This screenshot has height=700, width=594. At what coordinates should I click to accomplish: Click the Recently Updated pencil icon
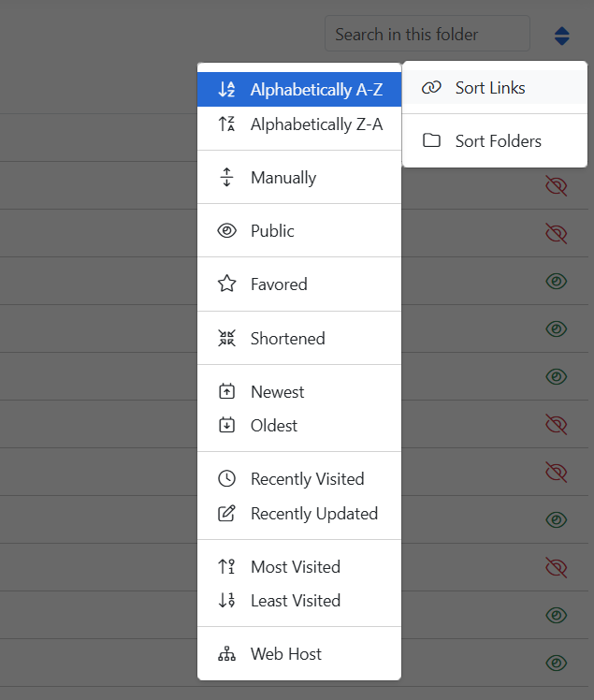[x=226, y=513]
